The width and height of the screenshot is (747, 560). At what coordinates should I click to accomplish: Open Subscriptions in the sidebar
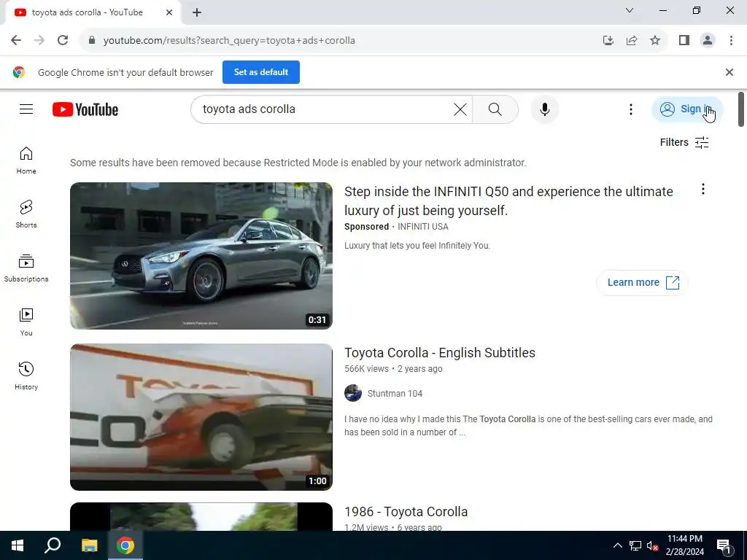(26, 268)
